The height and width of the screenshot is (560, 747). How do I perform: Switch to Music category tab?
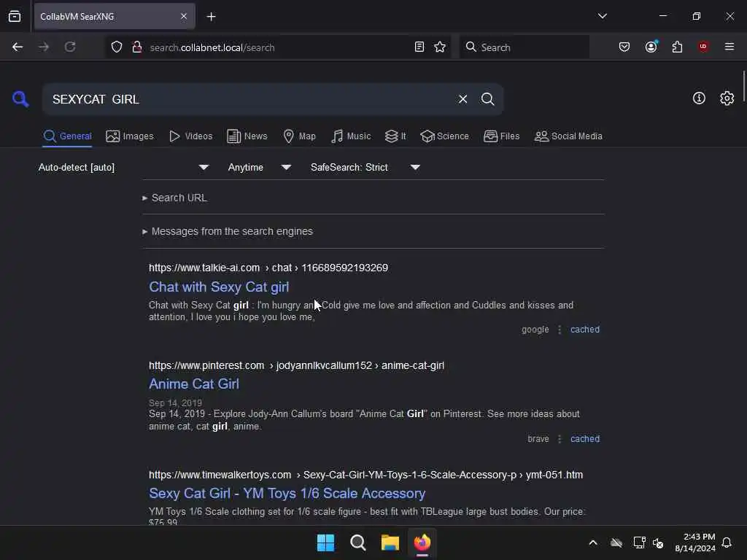tap(351, 136)
